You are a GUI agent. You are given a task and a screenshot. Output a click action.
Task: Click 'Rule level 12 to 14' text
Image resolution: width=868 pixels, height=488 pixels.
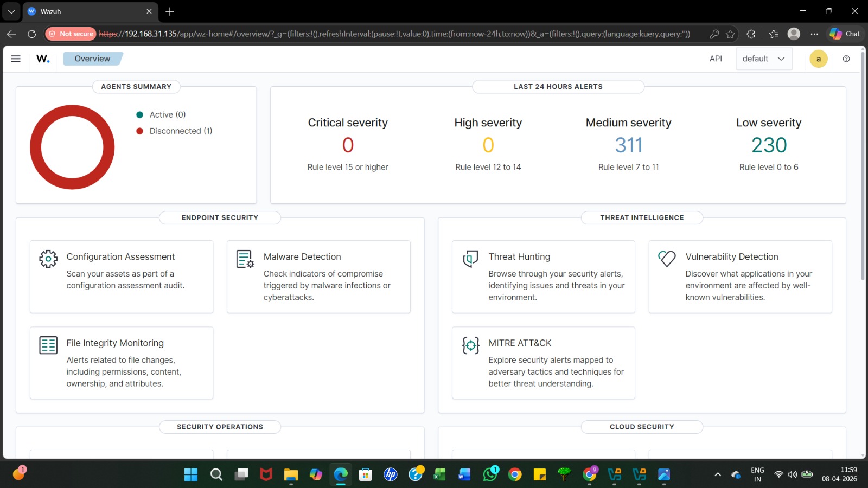[488, 167]
